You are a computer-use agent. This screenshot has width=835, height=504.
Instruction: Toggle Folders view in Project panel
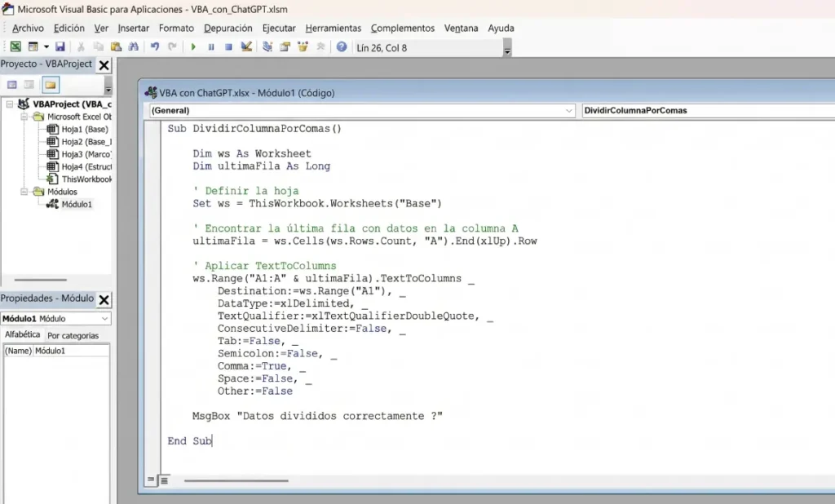coord(50,85)
